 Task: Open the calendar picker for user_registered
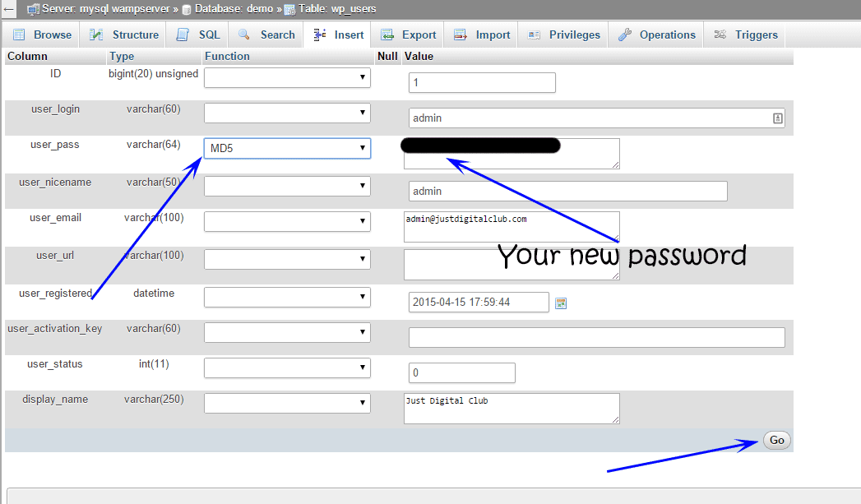point(561,303)
